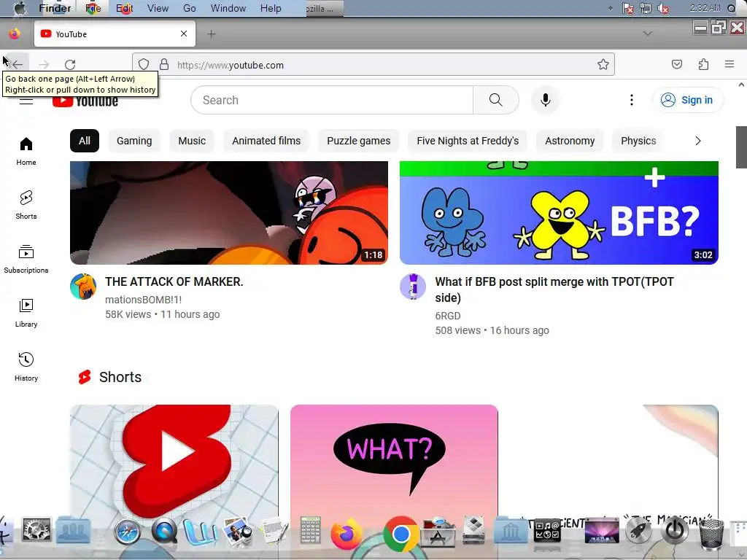
Task: Open the Calculator in the dock
Action: click(310, 531)
